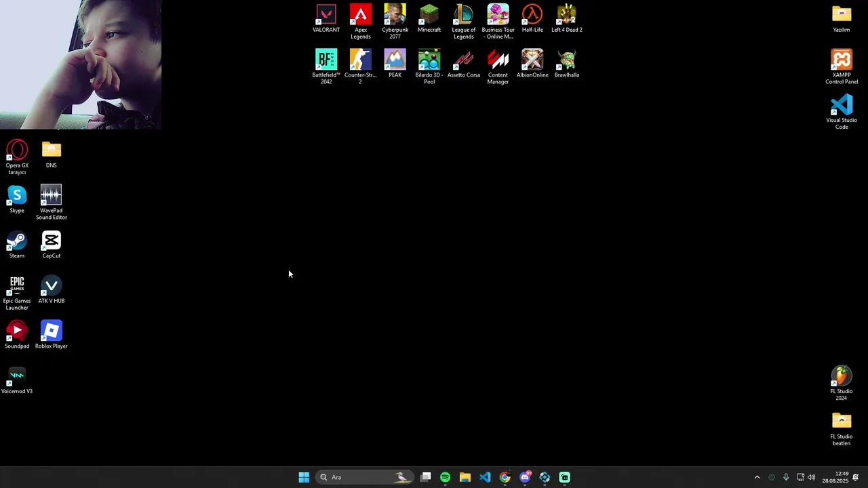Click the Ara search box in taskbar
This screenshot has height=488, width=868.
365,477
